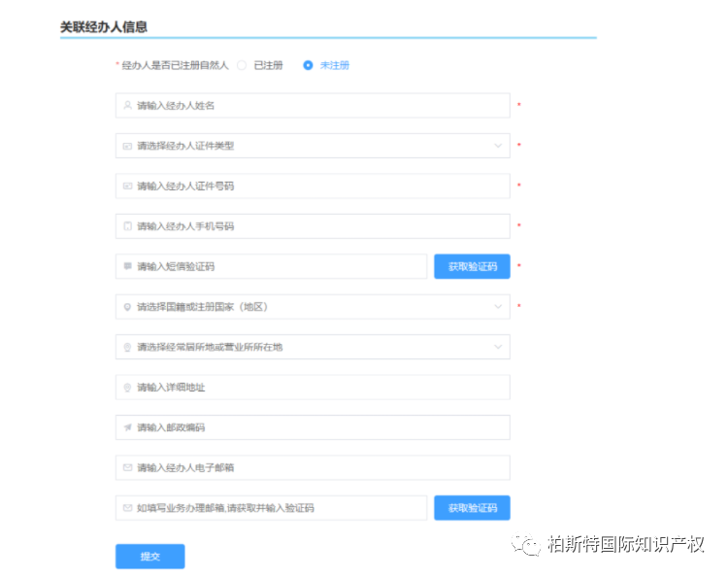Click the pin icon in 详细地址 field

click(127, 388)
